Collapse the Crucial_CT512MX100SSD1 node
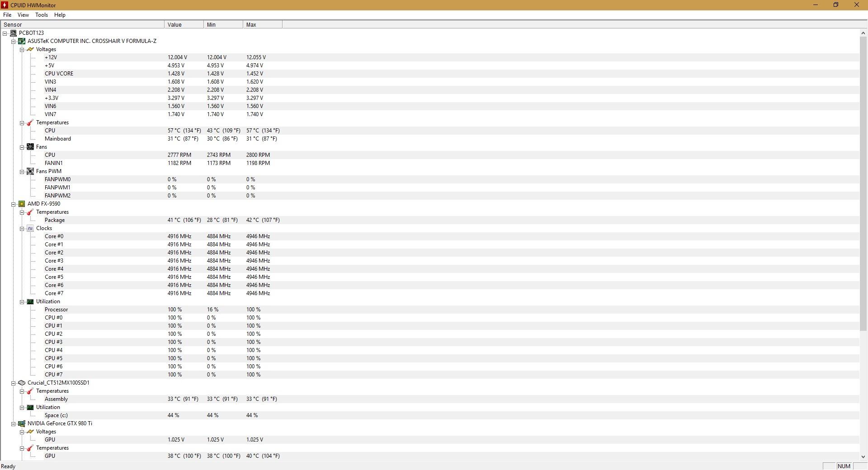Viewport: 868px width, 470px height. tap(14, 383)
